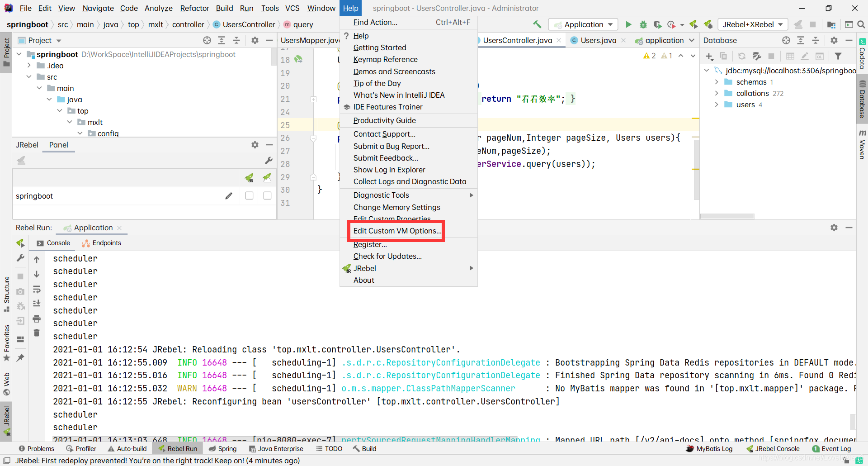The image size is (868, 466).
Task: Open the TODO tool window button
Action: [x=329, y=449]
